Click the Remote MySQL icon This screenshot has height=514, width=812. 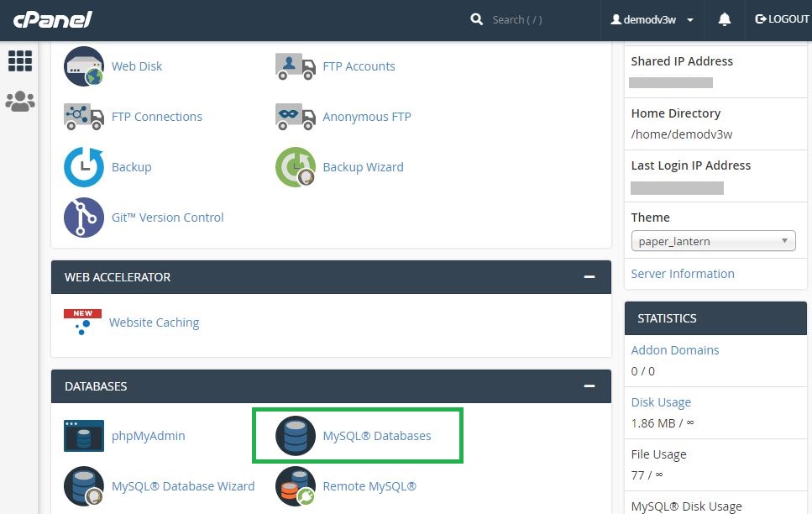[296, 486]
